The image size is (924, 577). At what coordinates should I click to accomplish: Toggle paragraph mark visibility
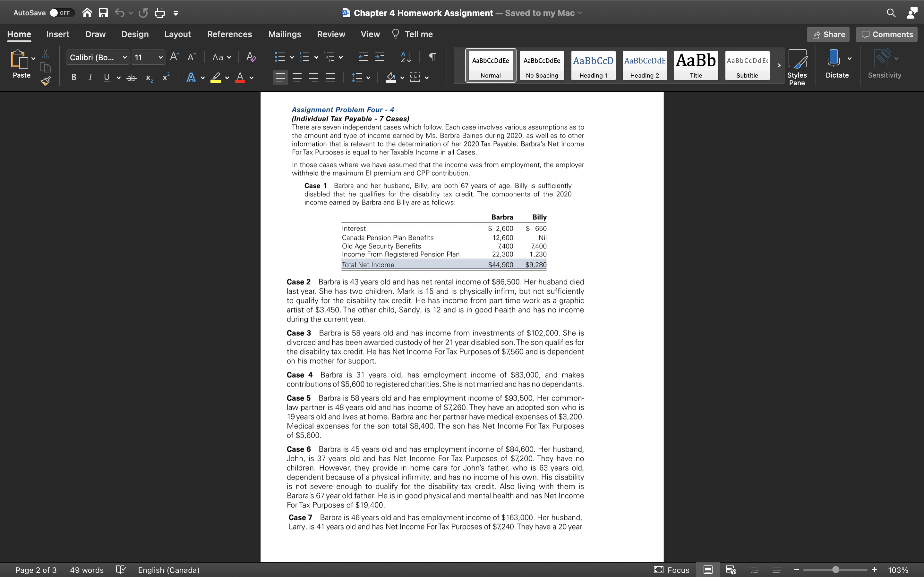coord(432,57)
